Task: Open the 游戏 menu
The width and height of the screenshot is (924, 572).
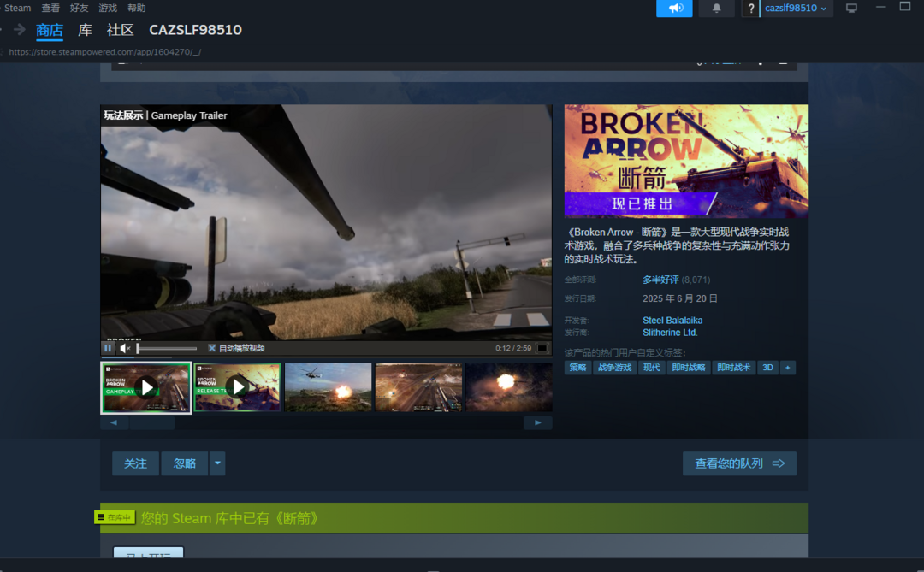Action: [x=108, y=8]
